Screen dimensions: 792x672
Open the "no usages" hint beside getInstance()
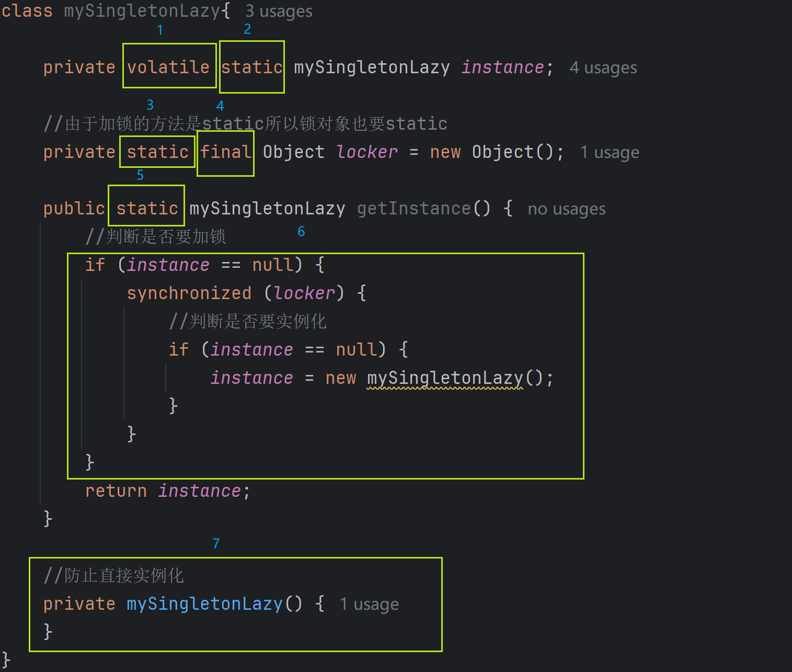pos(567,209)
